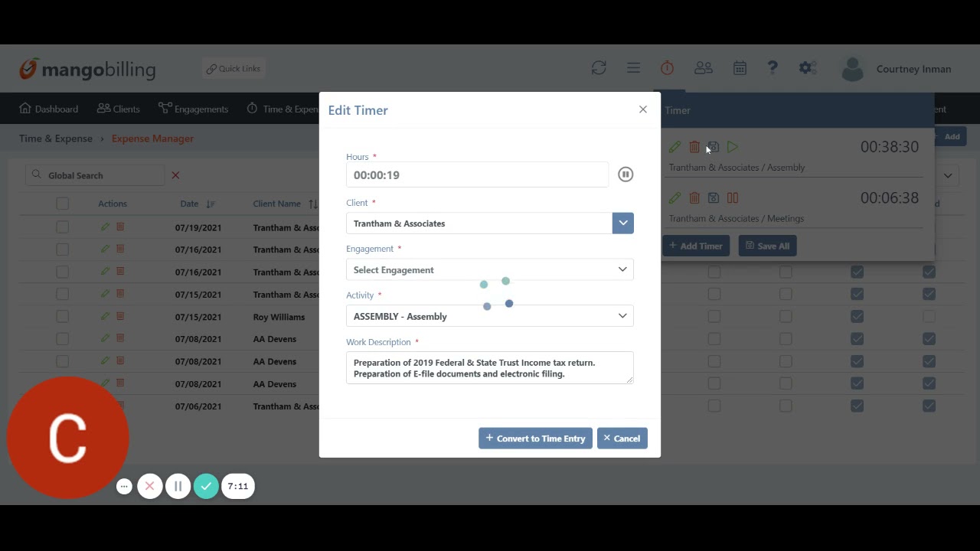Viewport: 980px width, 551px height.
Task: Save the Trantham & Associates / Assembly timer
Action: (713, 147)
